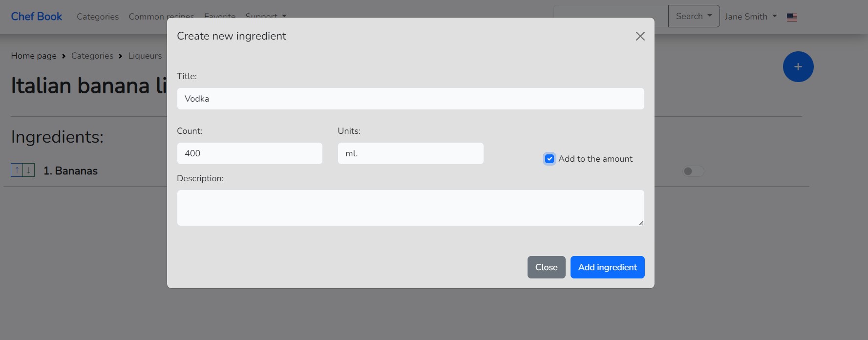Open the Support dropdown menu
This screenshot has height=340, width=868.
click(x=265, y=16)
